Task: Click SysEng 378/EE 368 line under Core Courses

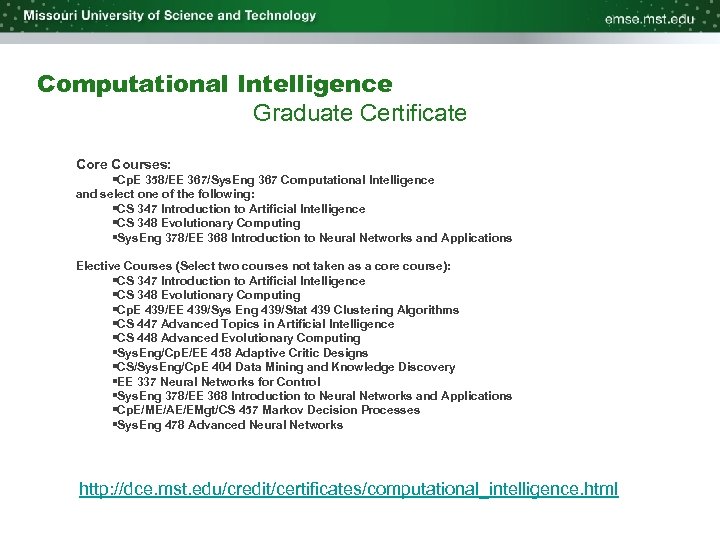Action: (x=312, y=238)
